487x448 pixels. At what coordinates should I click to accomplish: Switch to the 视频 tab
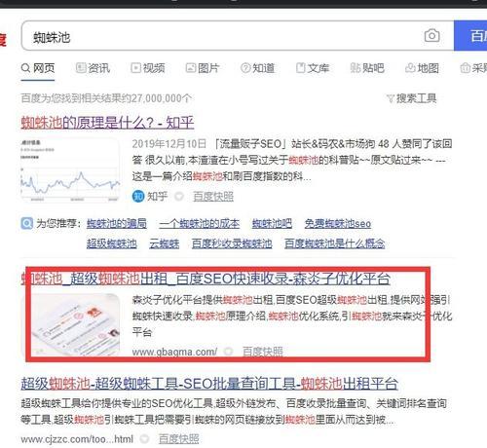point(148,68)
